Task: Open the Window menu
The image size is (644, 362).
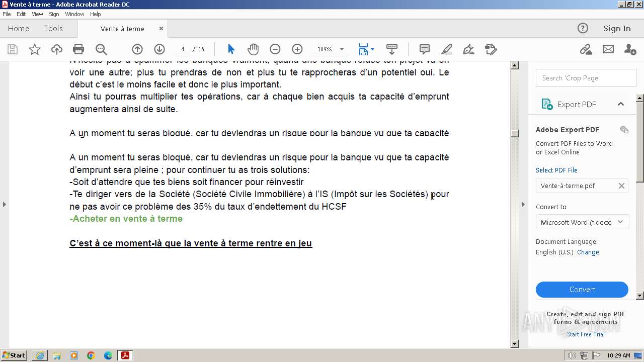Action: [x=74, y=14]
